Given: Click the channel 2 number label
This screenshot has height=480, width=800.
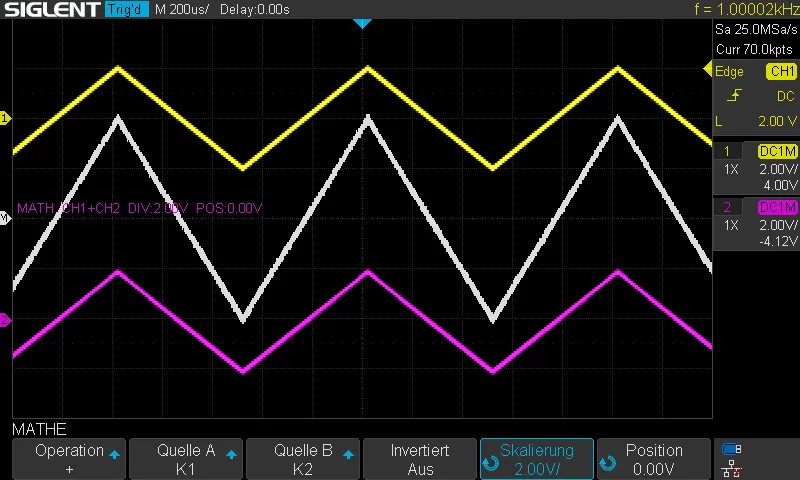Looking at the screenshot, I should pyautogui.click(x=727, y=208).
